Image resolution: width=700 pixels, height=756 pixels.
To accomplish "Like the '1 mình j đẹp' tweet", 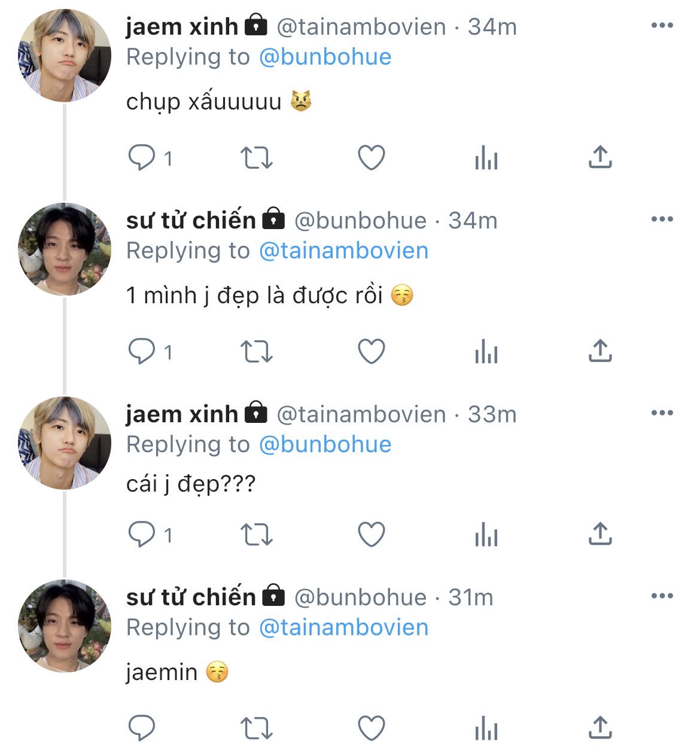I will pyautogui.click(x=371, y=352).
